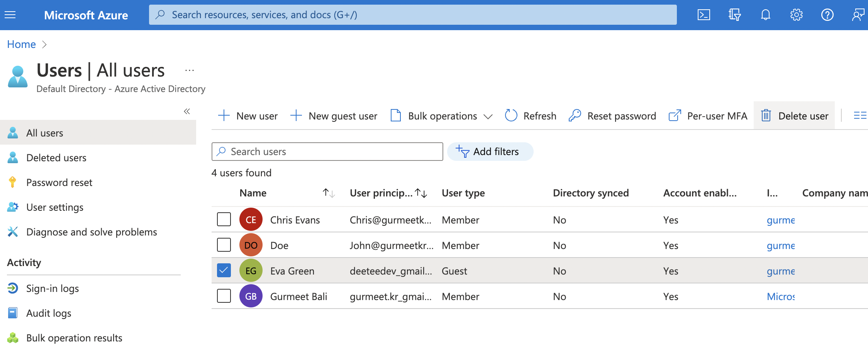Open the help question mark icon
Image resolution: width=868 pixels, height=348 pixels.
point(827,15)
